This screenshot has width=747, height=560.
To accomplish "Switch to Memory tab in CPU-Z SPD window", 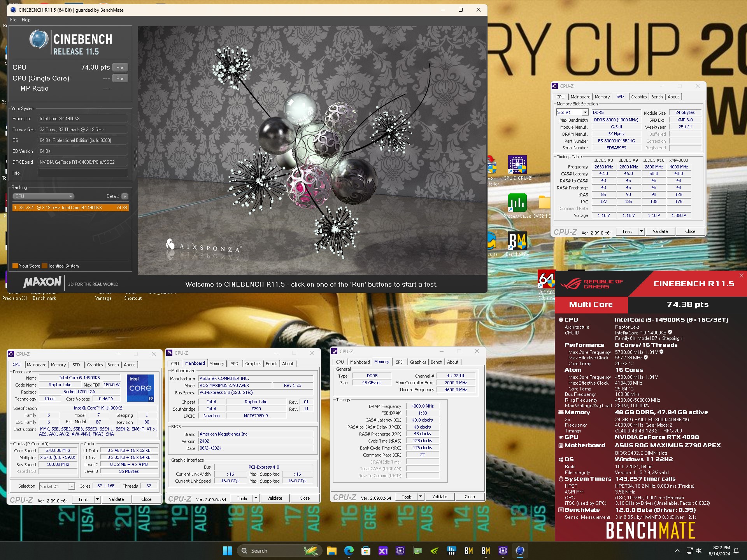I will [602, 97].
